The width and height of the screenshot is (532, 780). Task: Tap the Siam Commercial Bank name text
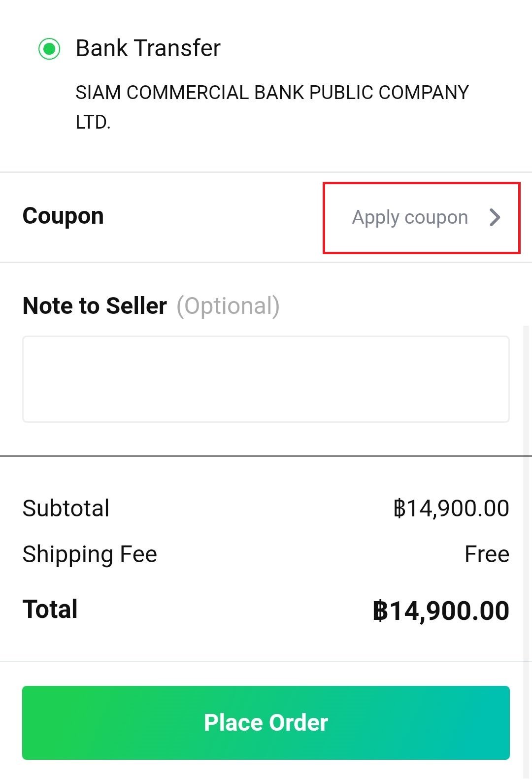(272, 93)
